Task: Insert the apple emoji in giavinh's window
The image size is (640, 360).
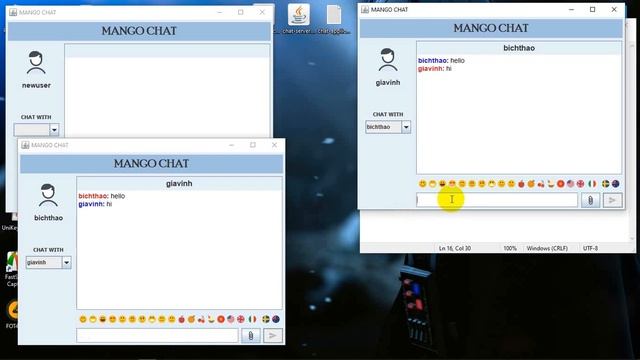Action: pyautogui.click(x=521, y=184)
